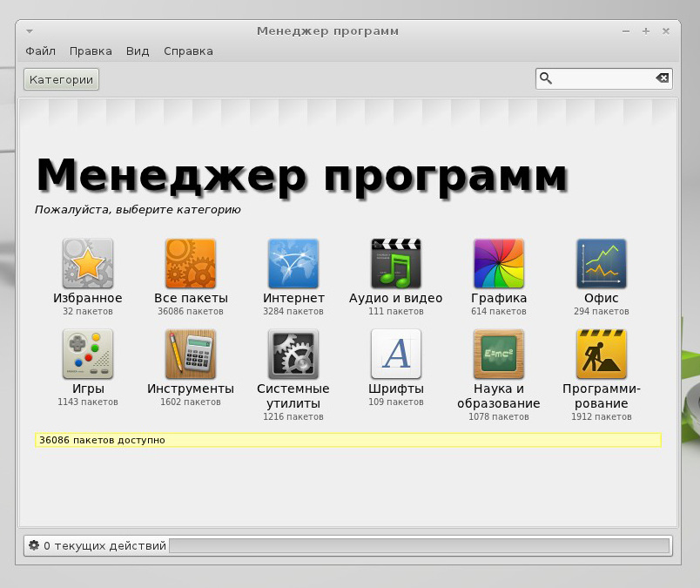The image size is (700, 588).
Task: Open the window menu arrow in title bar
Action: click(x=30, y=31)
